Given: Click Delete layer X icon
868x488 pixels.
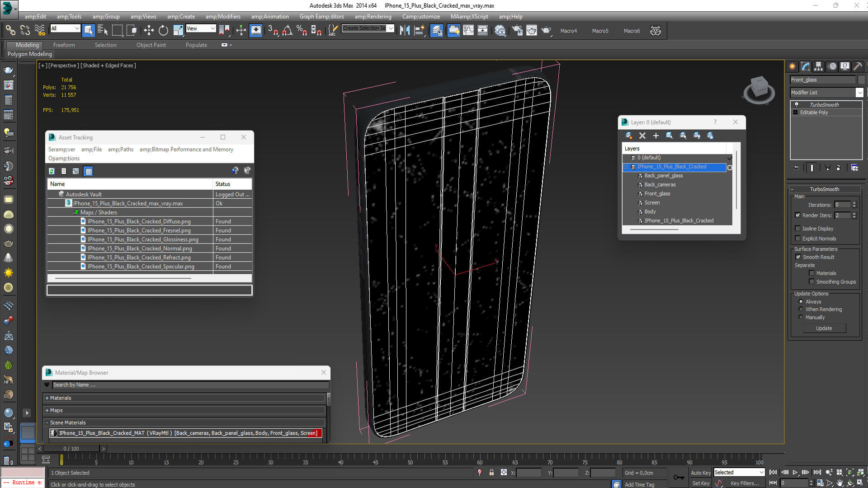Looking at the screenshot, I should click(642, 136).
